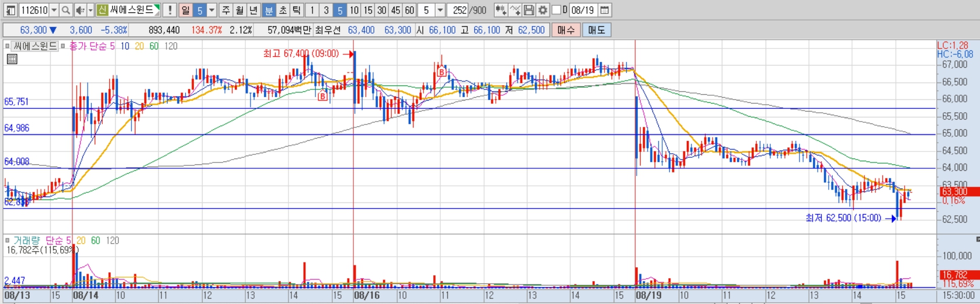This screenshot has width=980, height=304.
Task: Choose the highlighted 5 minute interval button
Action: point(340,10)
